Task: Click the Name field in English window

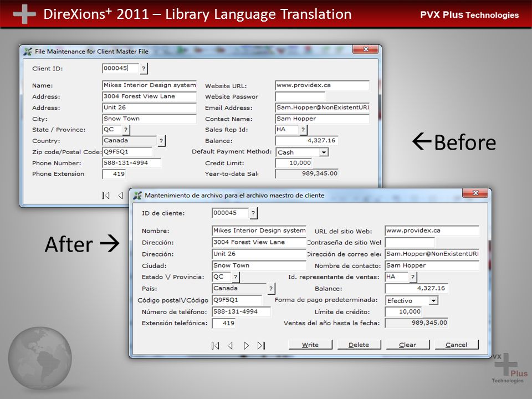Action: (x=149, y=85)
